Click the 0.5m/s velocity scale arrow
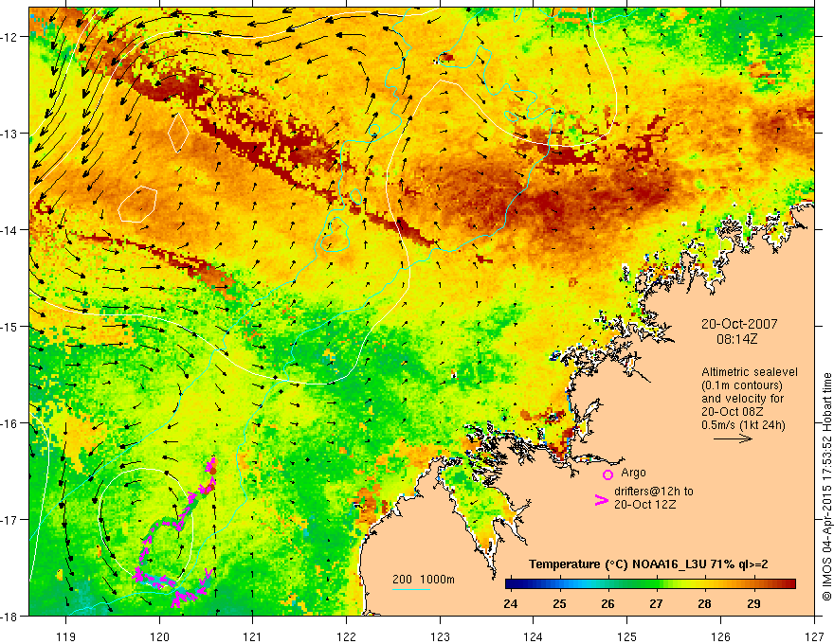 pyautogui.click(x=733, y=438)
